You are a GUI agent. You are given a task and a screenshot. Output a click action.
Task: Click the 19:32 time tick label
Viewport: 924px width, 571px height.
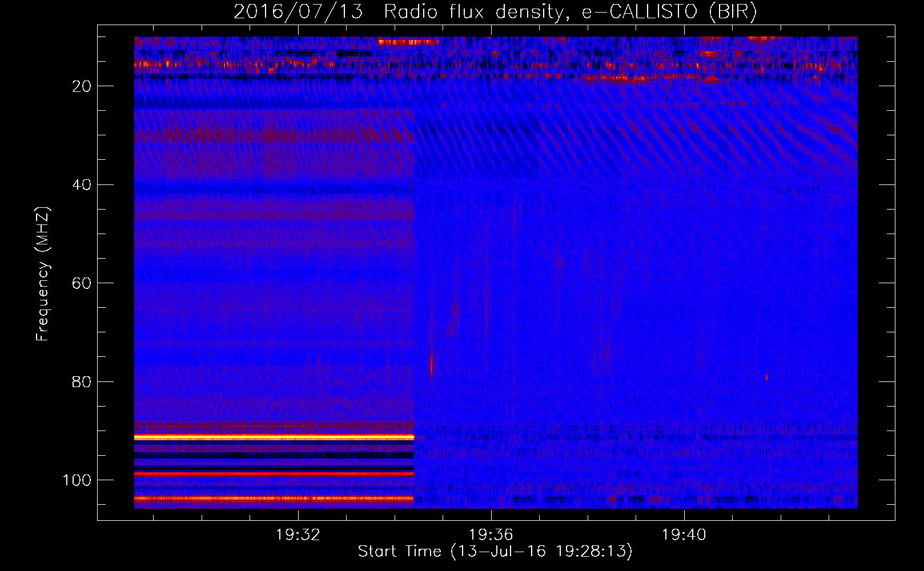pyautogui.click(x=298, y=535)
